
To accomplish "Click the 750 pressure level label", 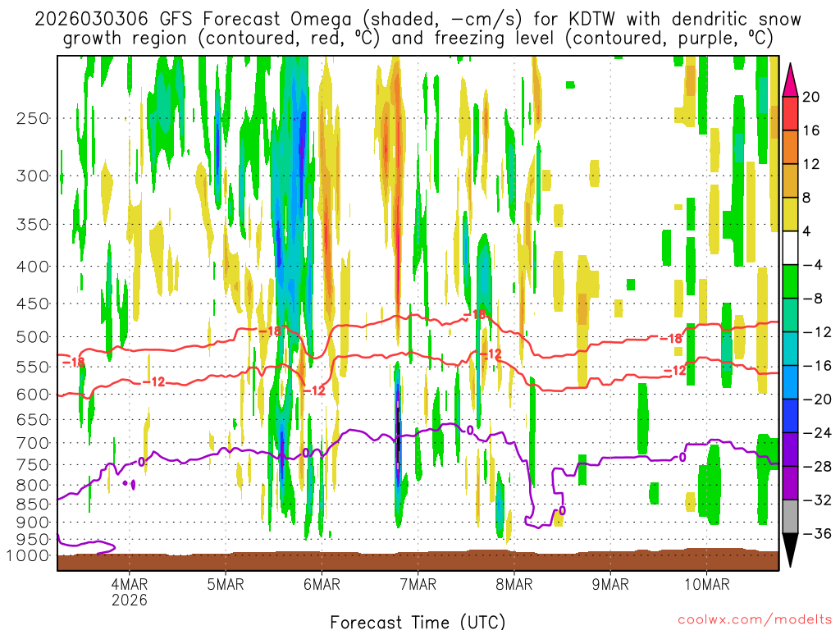I will coord(33,466).
